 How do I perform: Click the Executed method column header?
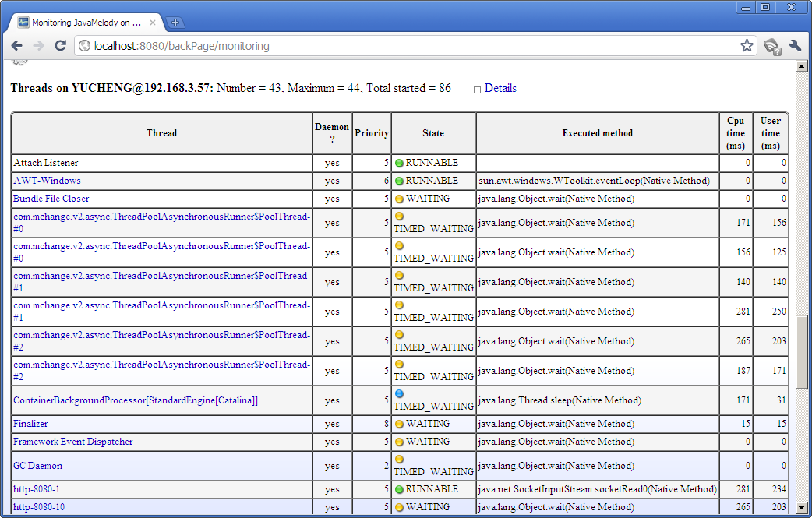pos(598,133)
